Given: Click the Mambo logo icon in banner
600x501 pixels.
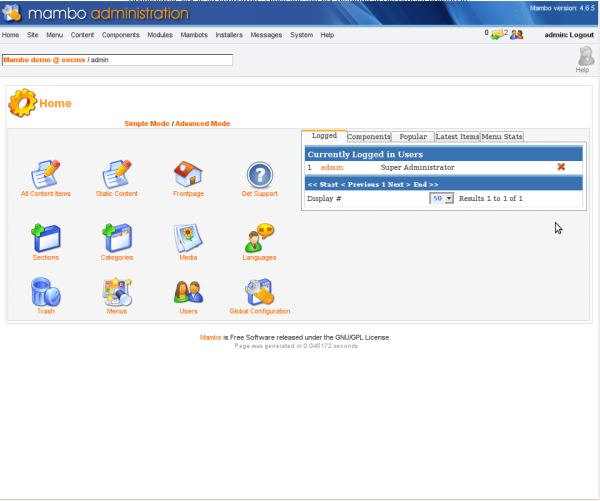Looking at the screenshot, I should pos(11,13).
